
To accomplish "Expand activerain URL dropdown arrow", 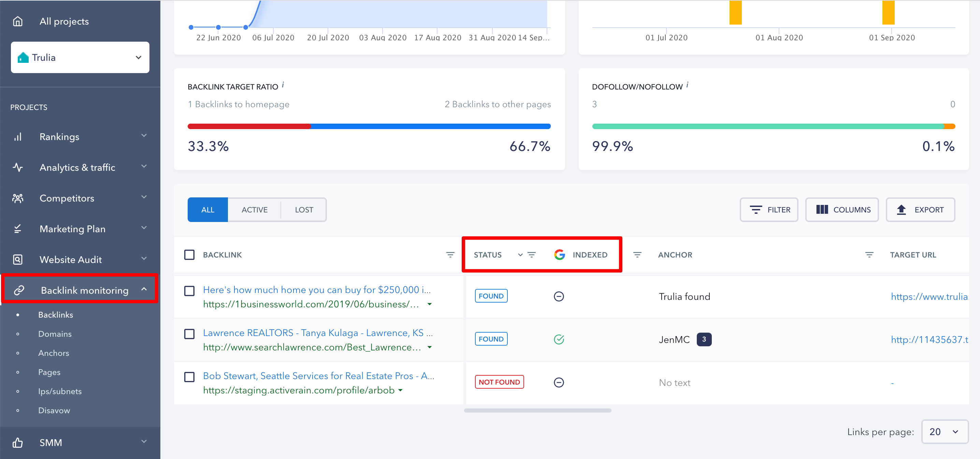I will click(400, 390).
